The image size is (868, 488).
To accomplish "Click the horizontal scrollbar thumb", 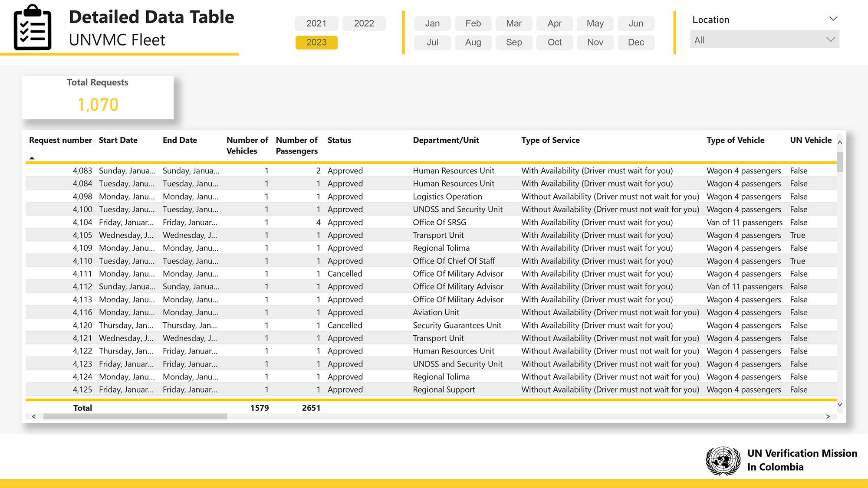I will 135,416.
